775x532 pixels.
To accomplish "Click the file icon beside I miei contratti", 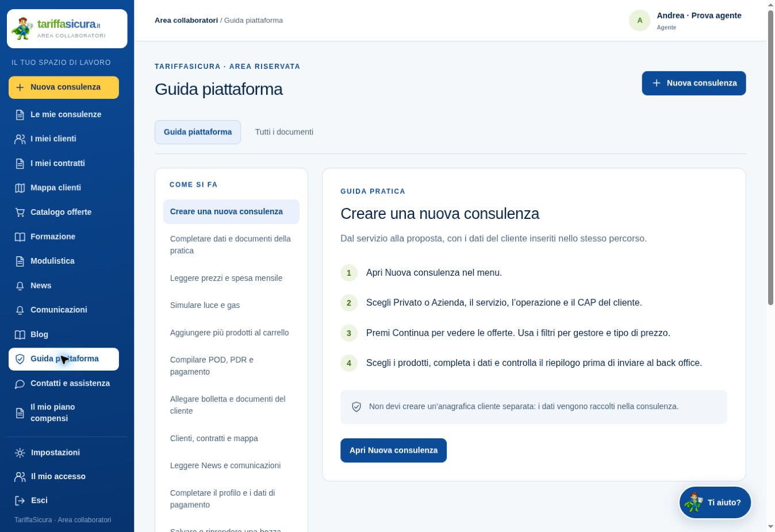I will 20,163.
